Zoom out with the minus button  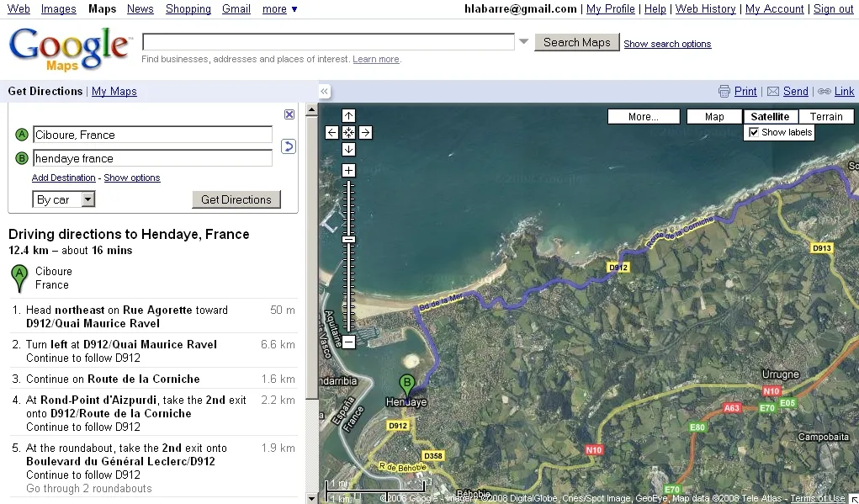[348, 342]
